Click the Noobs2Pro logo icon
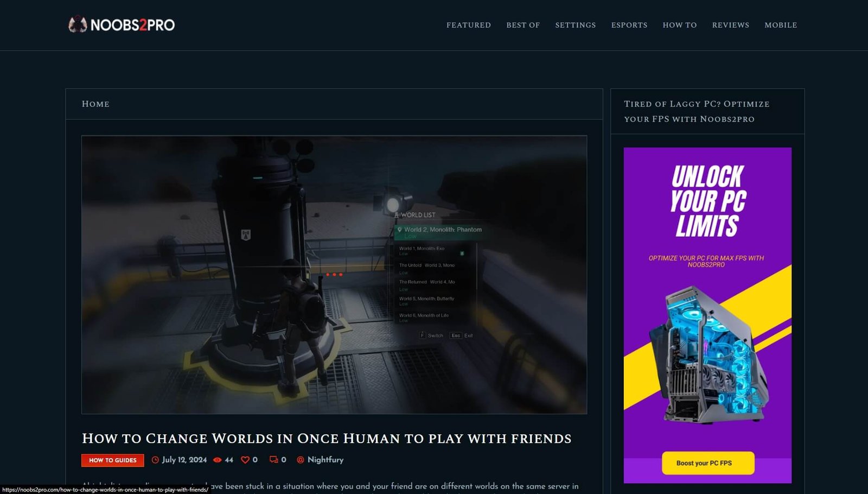 click(78, 24)
